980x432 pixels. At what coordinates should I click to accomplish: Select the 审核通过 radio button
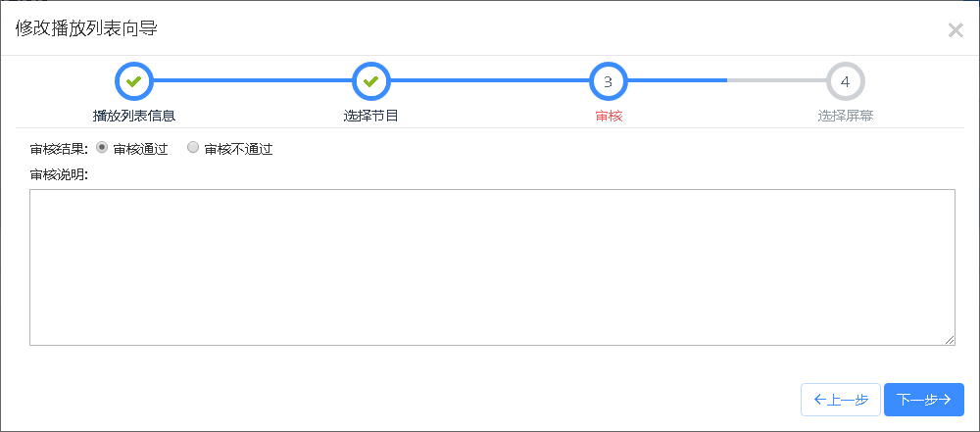pos(102,148)
